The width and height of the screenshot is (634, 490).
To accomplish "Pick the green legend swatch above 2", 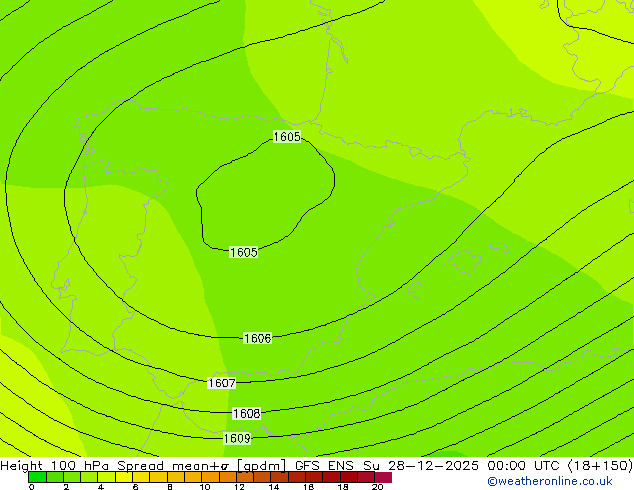I will coord(72,477).
